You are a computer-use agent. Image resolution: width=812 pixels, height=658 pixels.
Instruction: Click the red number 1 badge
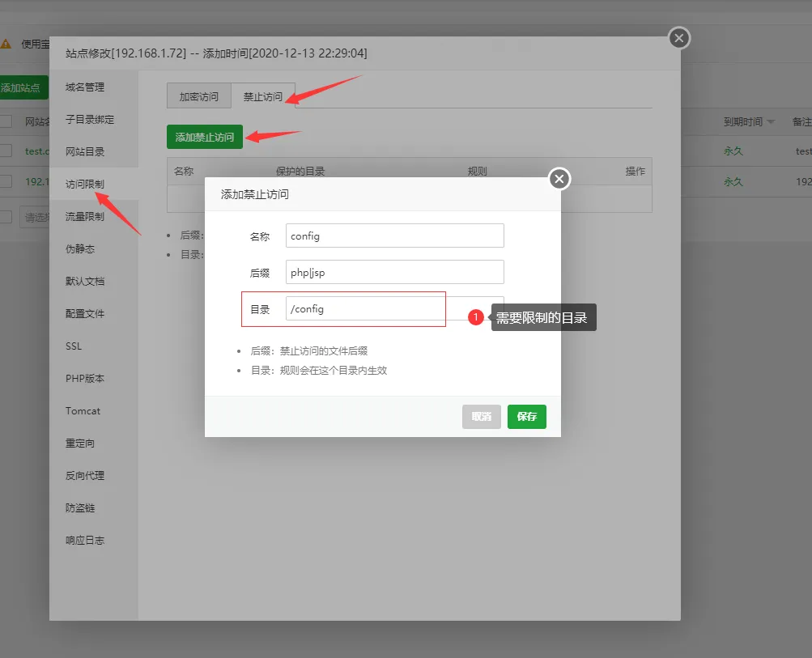pos(476,318)
